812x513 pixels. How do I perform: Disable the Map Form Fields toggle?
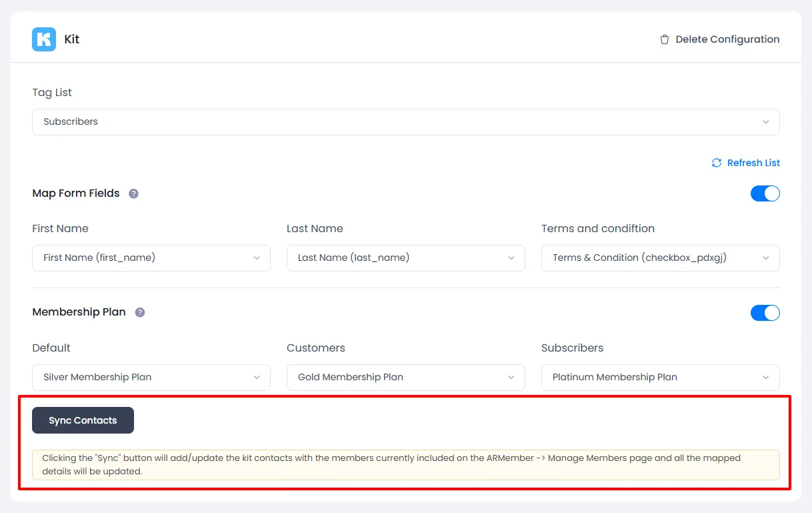click(765, 193)
